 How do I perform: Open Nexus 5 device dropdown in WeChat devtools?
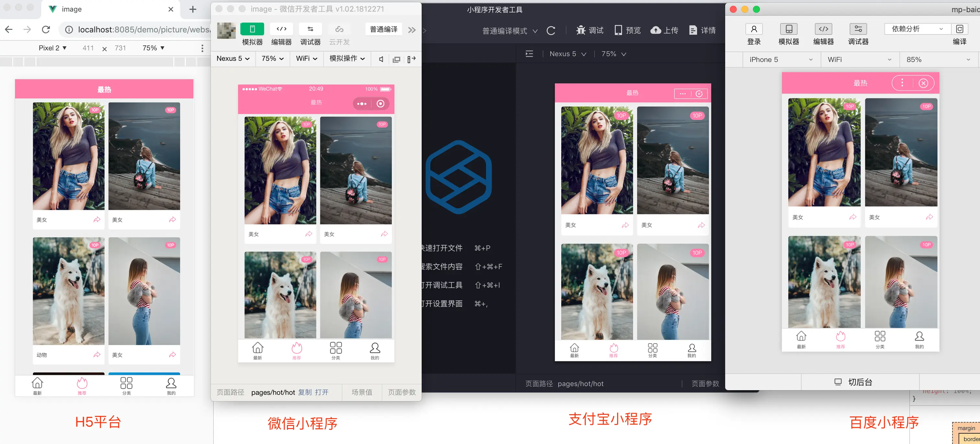coord(233,59)
